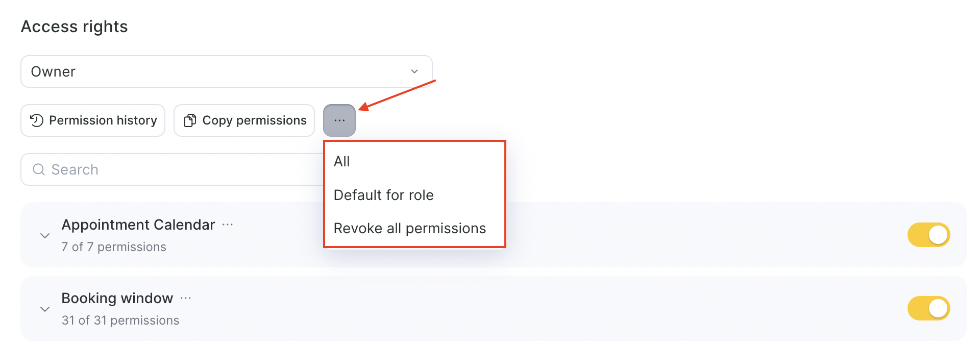The image size is (980, 346).
Task: Expand the Appointment Calendar section
Action: click(x=45, y=235)
